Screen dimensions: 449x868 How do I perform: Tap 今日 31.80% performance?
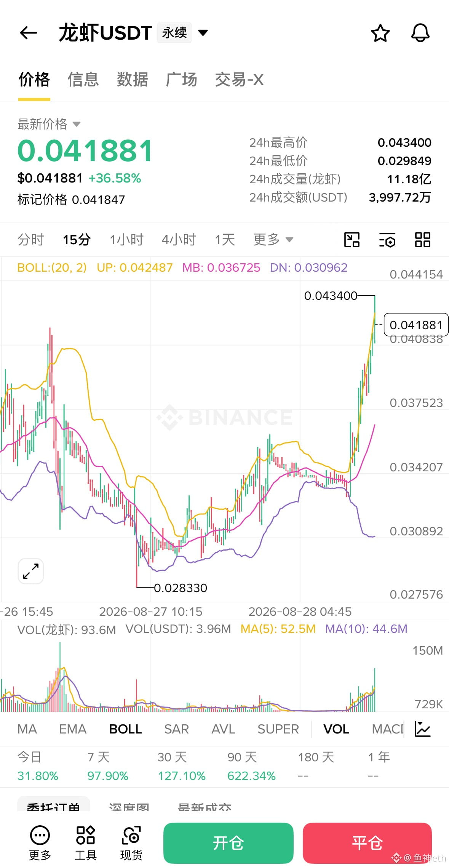[x=38, y=766]
